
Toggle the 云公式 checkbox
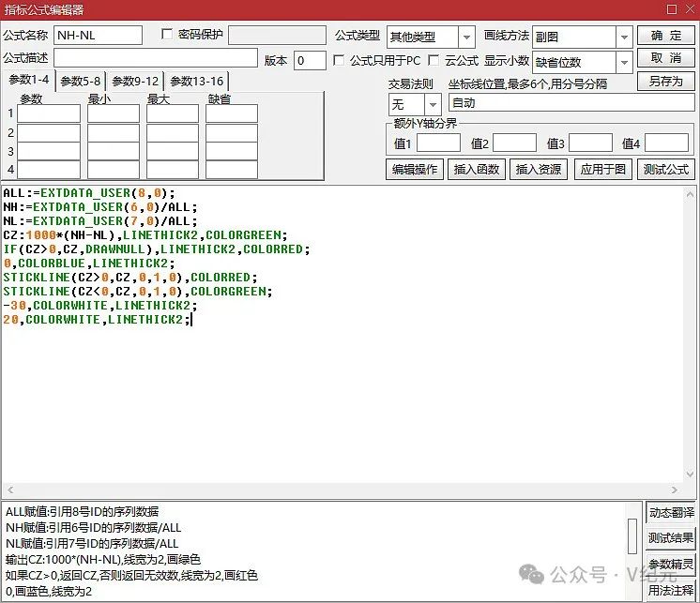[434, 60]
